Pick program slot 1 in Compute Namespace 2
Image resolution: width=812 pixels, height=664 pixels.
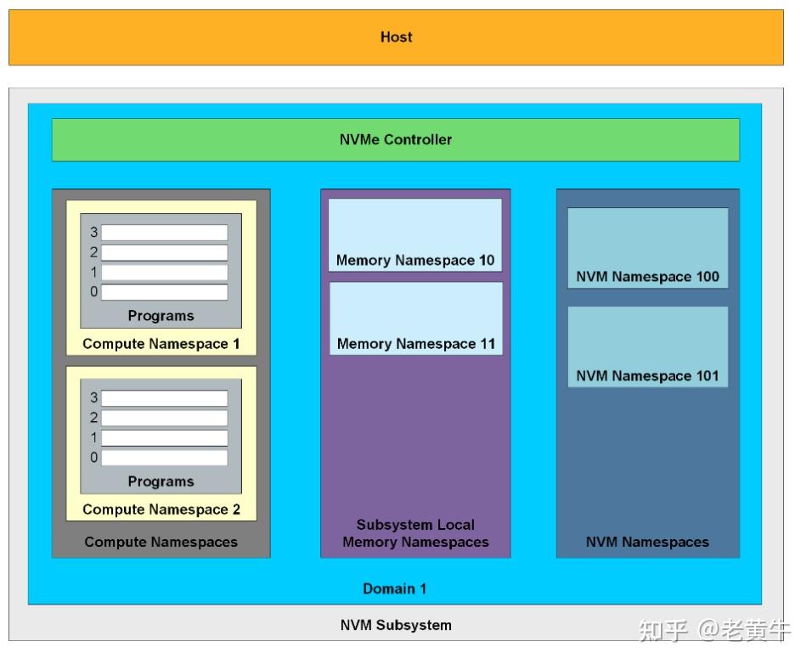point(165,438)
